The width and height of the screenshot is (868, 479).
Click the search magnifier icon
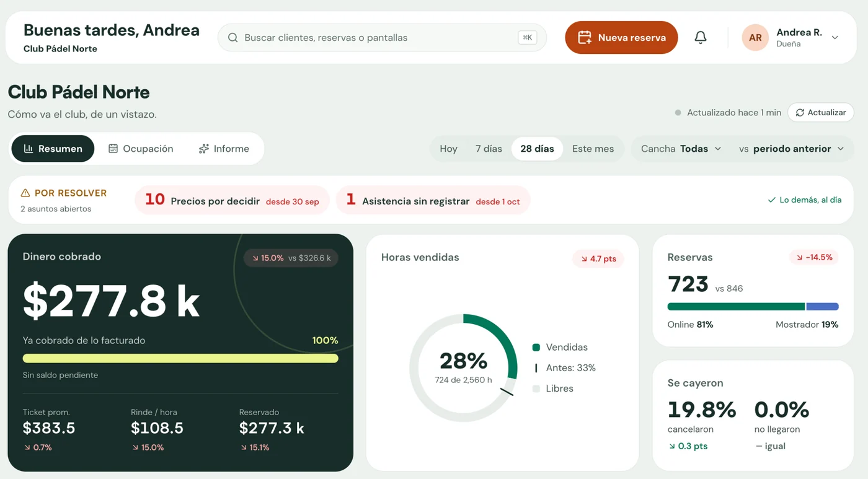[233, 38]
